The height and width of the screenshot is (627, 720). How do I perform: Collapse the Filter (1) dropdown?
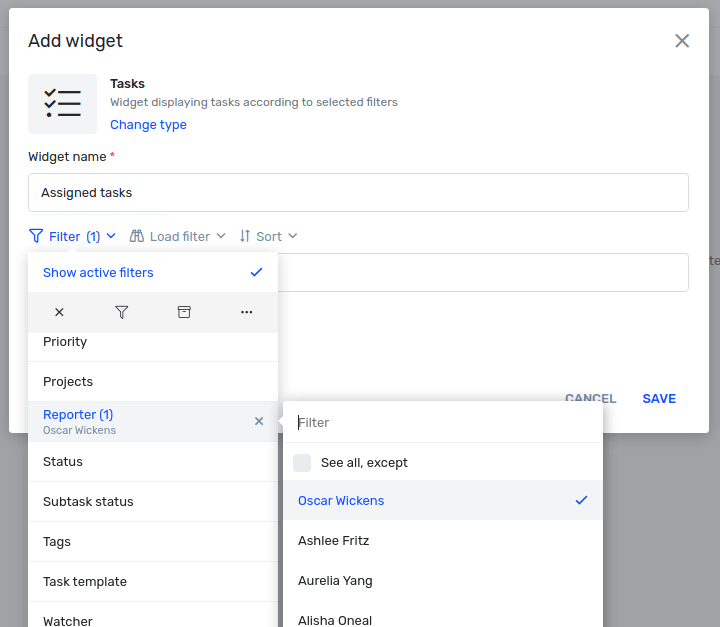[73, 236]
